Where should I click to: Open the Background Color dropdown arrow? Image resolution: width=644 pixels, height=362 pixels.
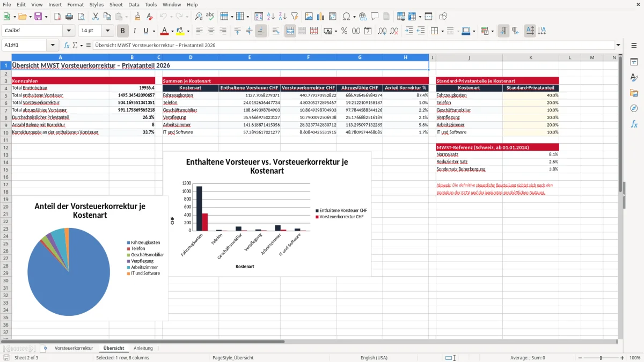[x=188, y=31]
